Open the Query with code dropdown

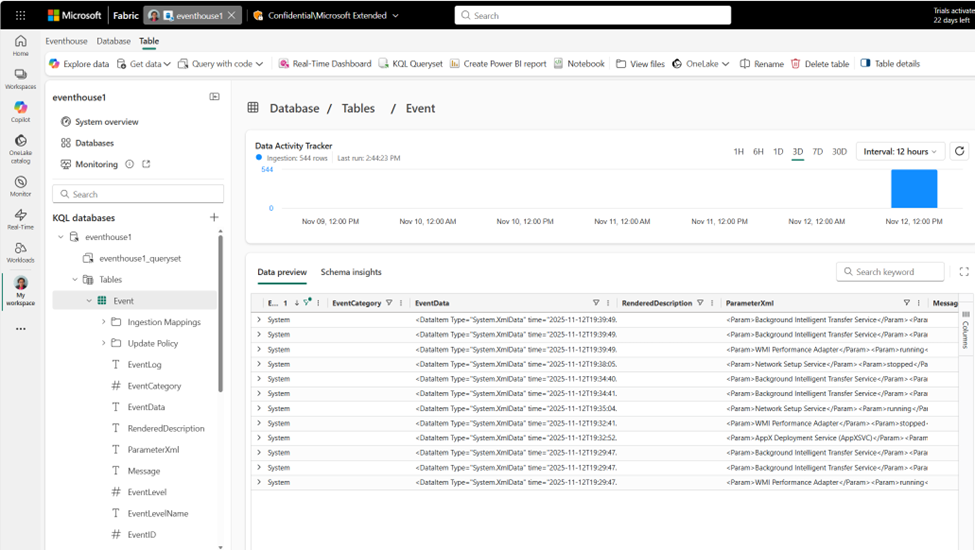[x=221, y=63]
